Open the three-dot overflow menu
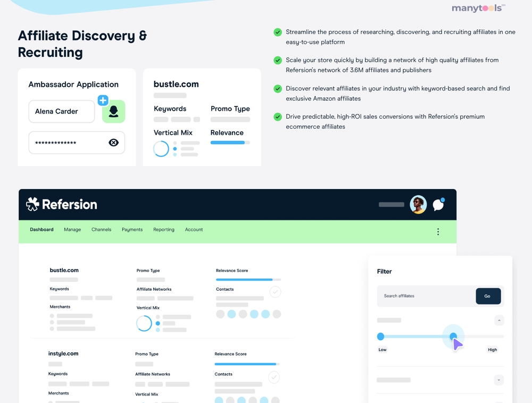The height and width of the screenshot is (403, 532). [438, 232]
